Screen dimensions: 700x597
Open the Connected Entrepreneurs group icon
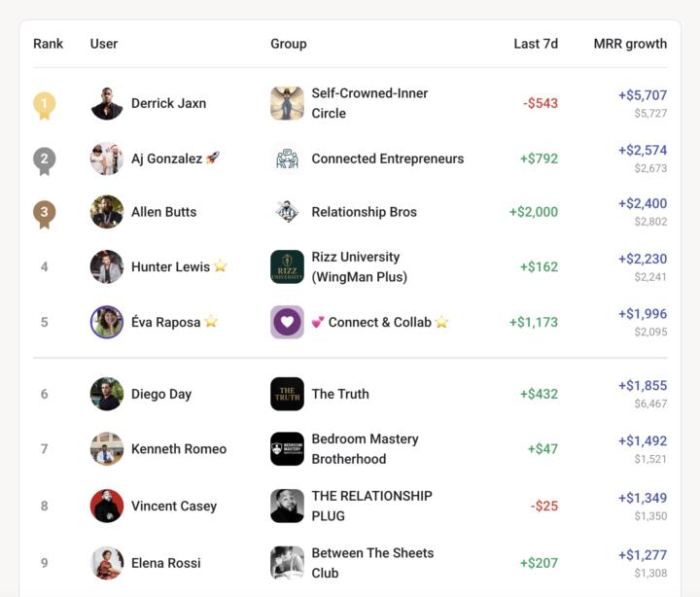[x=287, y=158]
